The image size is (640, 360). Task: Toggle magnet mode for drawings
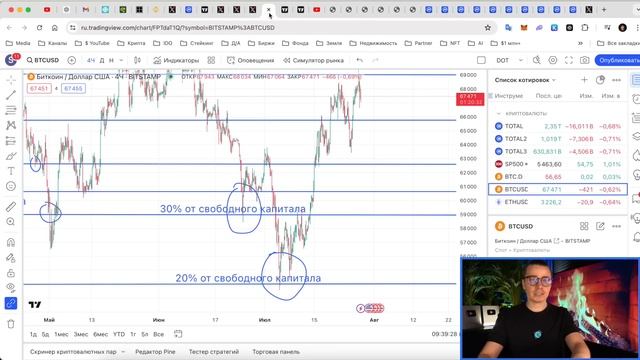11,242
